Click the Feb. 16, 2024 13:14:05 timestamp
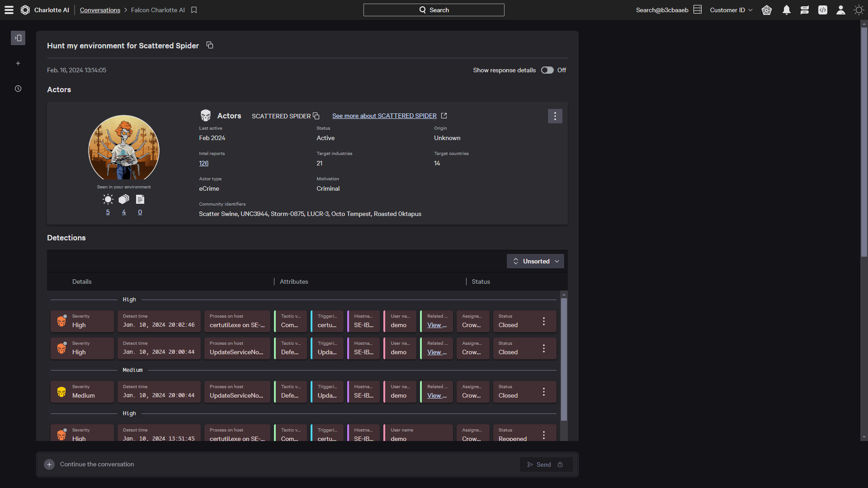Screen dimensions: 868x488 [76, 70]
